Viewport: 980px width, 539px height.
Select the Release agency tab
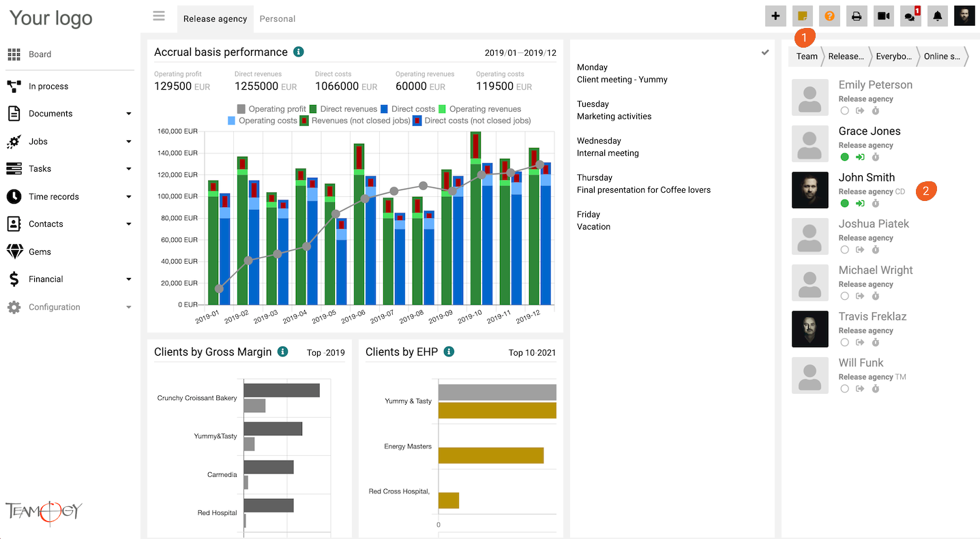tap(215, 19)
